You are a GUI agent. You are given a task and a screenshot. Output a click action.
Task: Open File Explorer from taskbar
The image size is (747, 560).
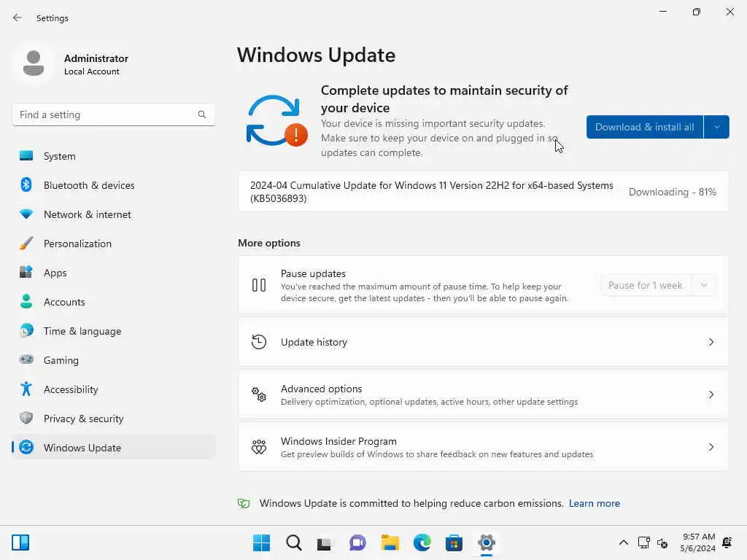390,542
